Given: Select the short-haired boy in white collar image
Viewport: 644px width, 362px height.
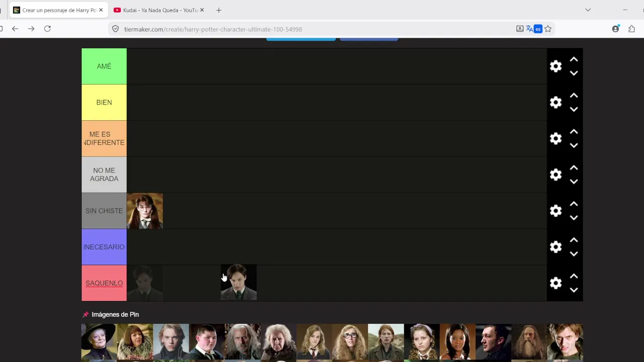Looking at the screenshot, I should tap(206, 342).
